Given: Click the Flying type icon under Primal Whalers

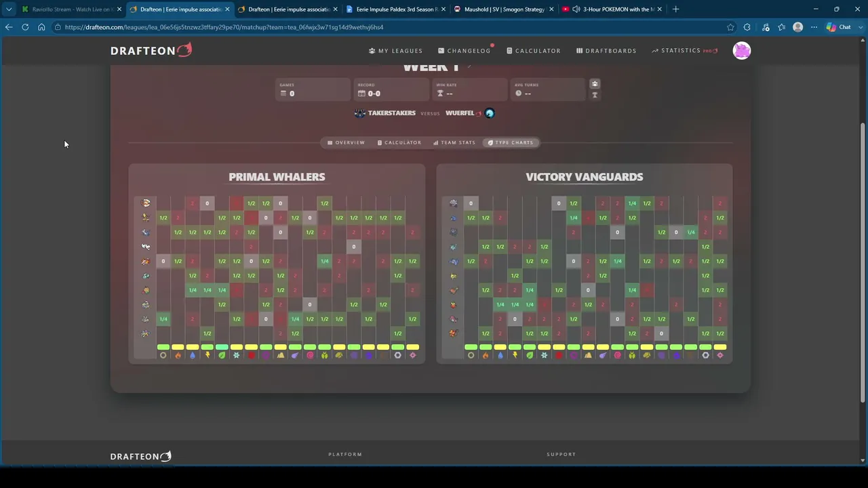Looking at the screenshot, I should pyautogui.click(x=295, y=355).
